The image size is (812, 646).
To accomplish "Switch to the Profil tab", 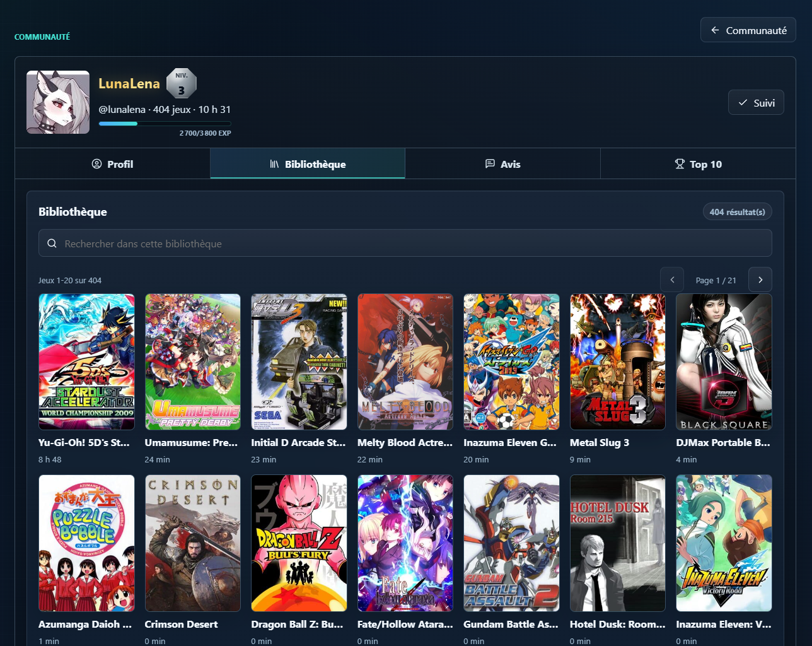I will [112, 164].
